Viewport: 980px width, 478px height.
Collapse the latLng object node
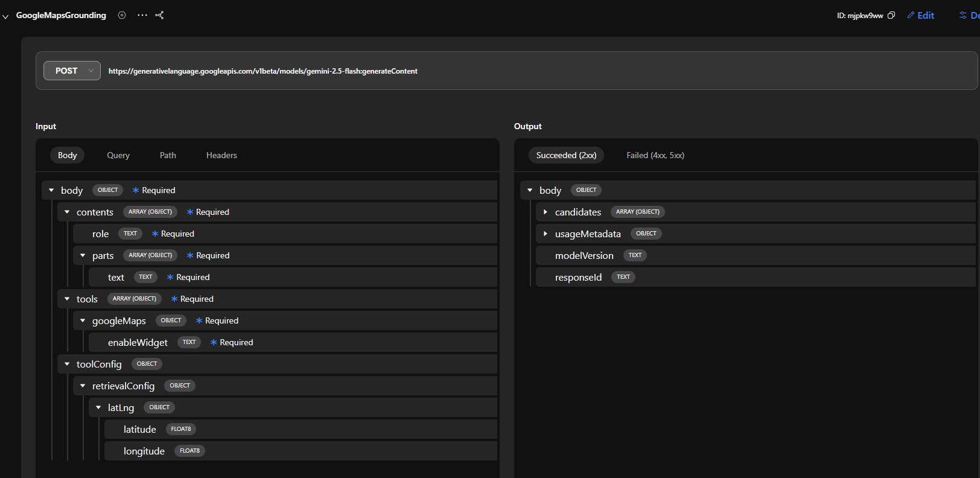click(x=98, y=407)
